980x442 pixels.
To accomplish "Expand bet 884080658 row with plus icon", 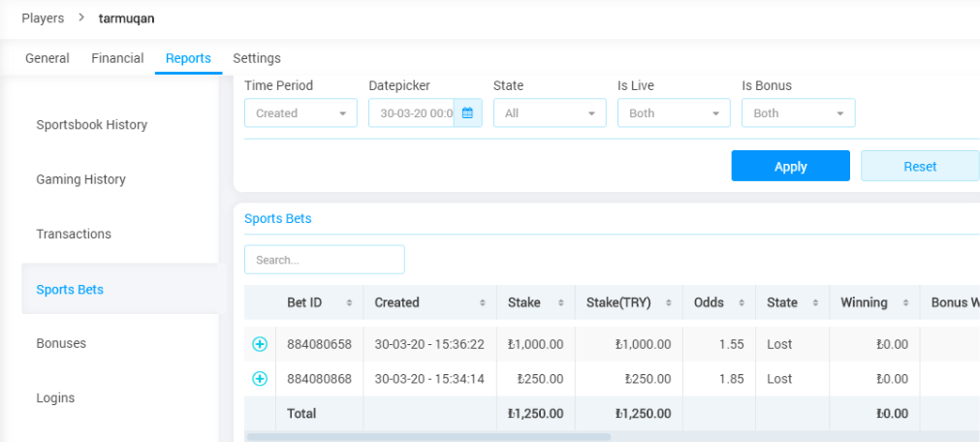I will pyautogui.click(x=260, y=344).
